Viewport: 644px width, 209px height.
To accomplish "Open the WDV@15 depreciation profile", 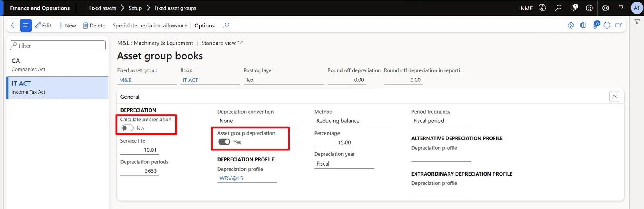I will pos(231,178).
